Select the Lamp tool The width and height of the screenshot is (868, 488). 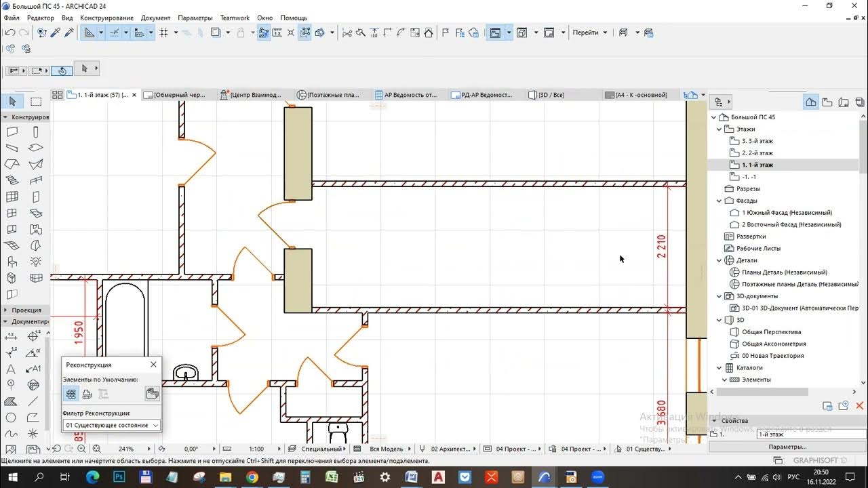(36, 262)
